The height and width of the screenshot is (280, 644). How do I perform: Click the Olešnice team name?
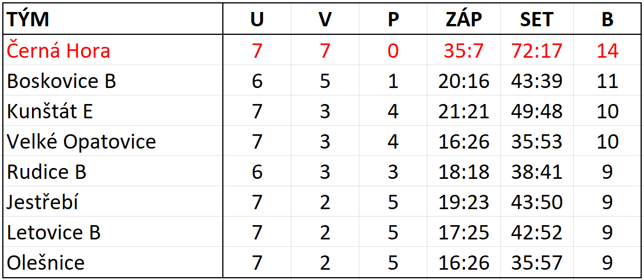tap(46, 263)
